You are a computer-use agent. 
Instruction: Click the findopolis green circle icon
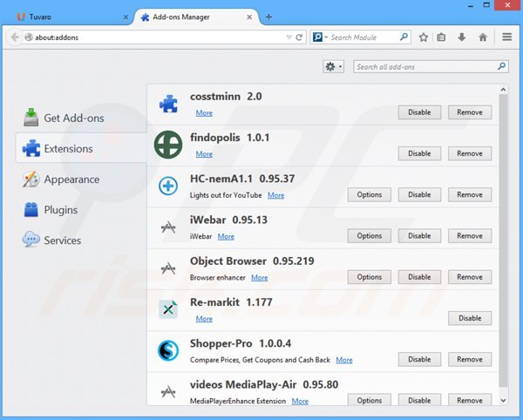point(168,145)
